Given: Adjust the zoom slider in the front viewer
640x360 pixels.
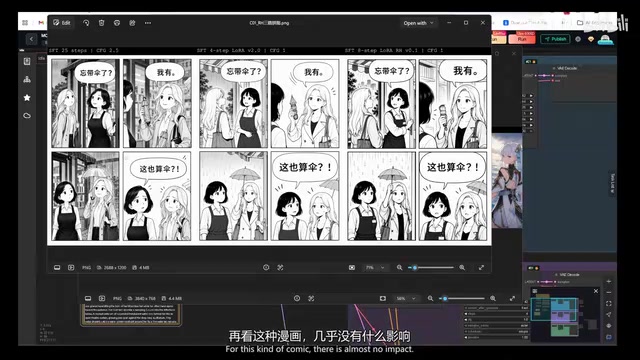Looking at the screenshot, I should pyautogui.click(x=431, y=268).
